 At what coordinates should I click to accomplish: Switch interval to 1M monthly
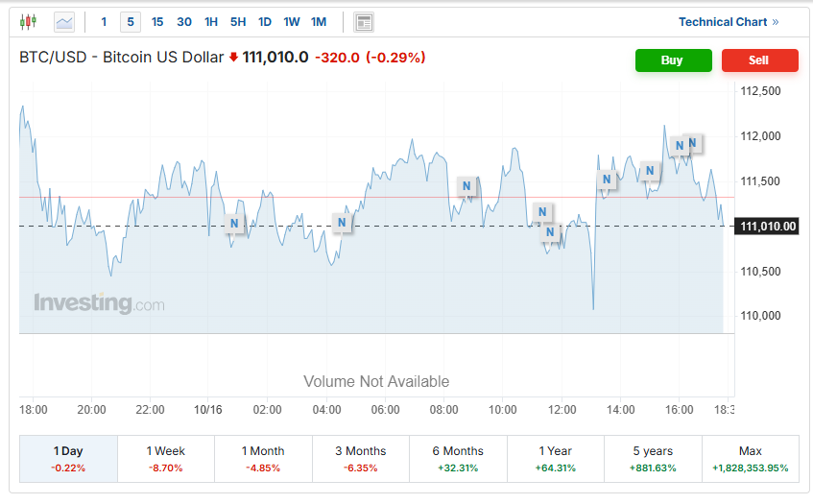pyautogui.click(x=319, y=21)
